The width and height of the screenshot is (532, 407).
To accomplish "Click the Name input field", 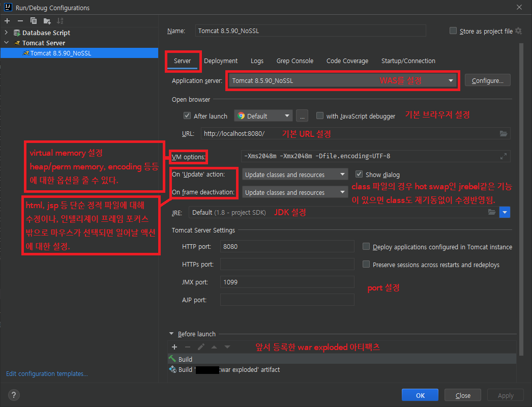I will (x=310, y=31).
